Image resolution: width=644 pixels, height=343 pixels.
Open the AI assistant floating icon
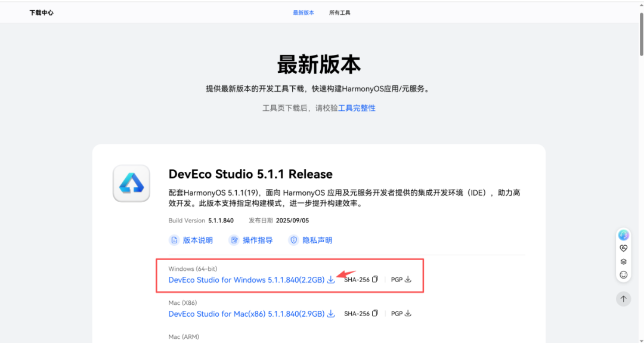624,236
